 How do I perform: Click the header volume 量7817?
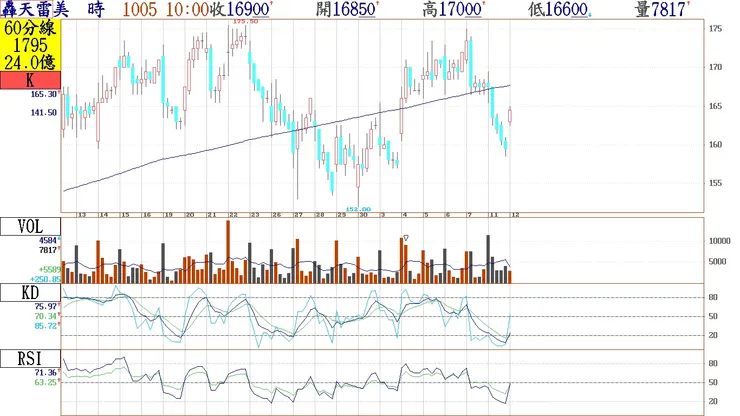click(661, 9)
